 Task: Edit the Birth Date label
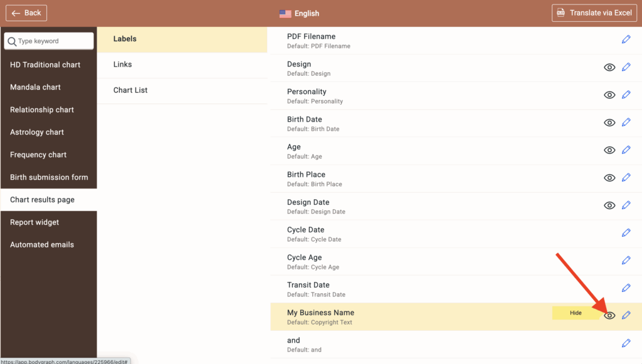tap(626, 122)
